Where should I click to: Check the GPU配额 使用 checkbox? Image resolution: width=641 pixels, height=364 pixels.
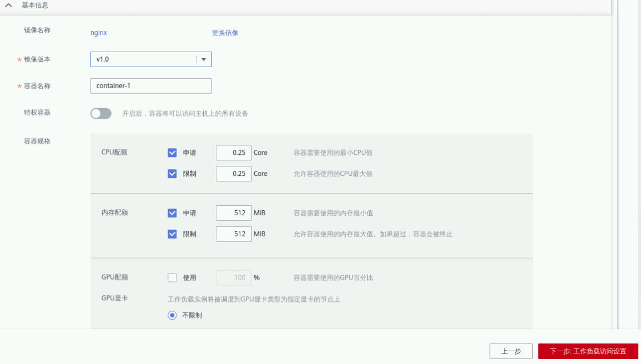tap(172, 277)
